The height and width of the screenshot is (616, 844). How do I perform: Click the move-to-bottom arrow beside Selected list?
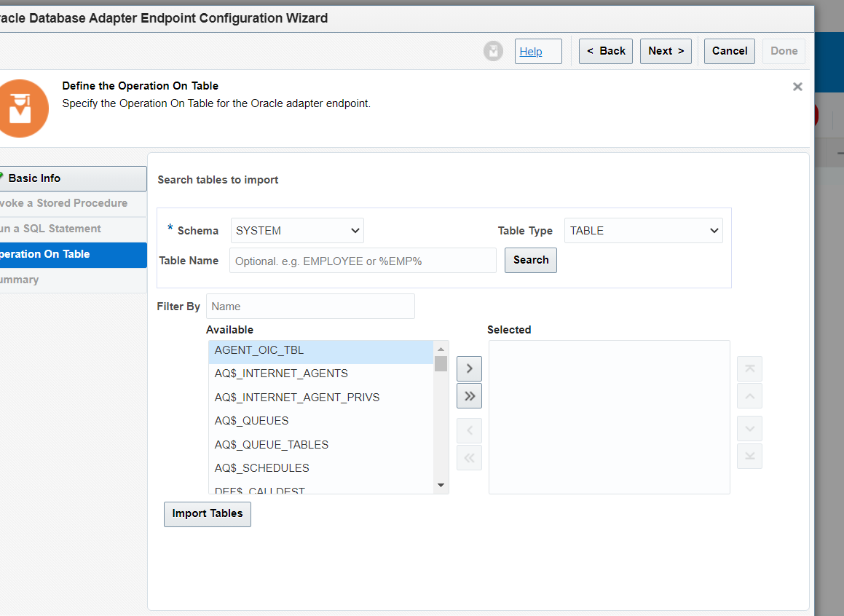(749, 456)
